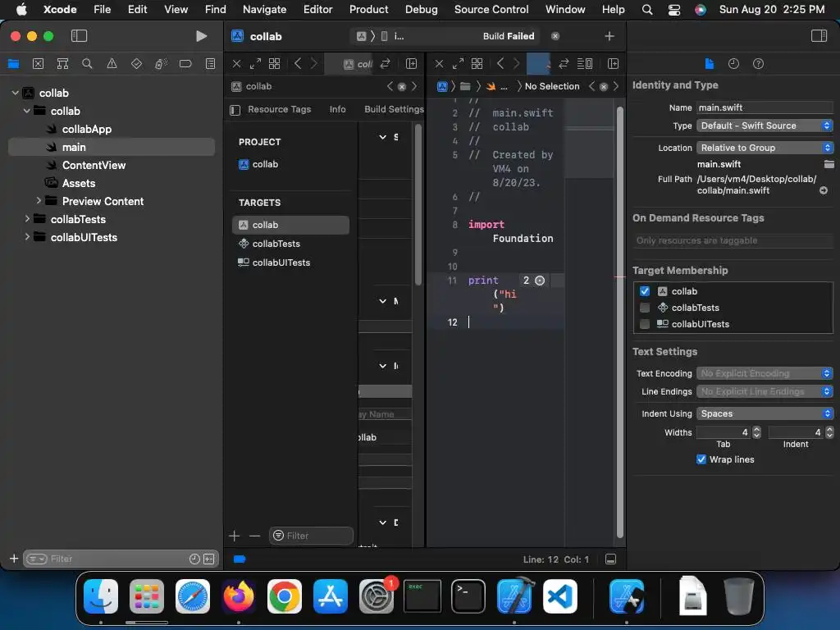Click the code editor vertical scrollbar
The height and width of the screenshot is (630, 840).
pyautogui.click(x=620, y=322)
